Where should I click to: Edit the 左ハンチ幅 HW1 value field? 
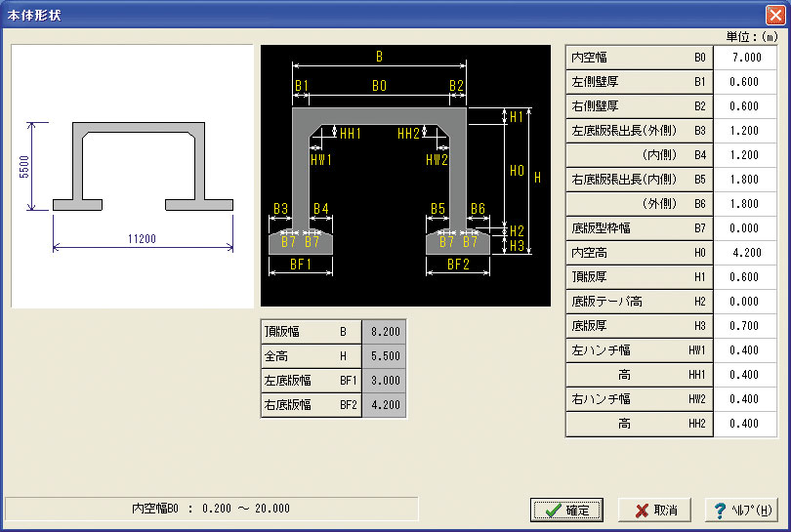745,350
